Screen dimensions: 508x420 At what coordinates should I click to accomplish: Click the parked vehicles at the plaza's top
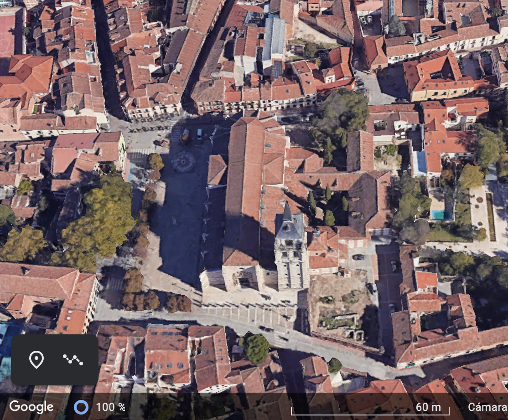click(x=192, y=135)
